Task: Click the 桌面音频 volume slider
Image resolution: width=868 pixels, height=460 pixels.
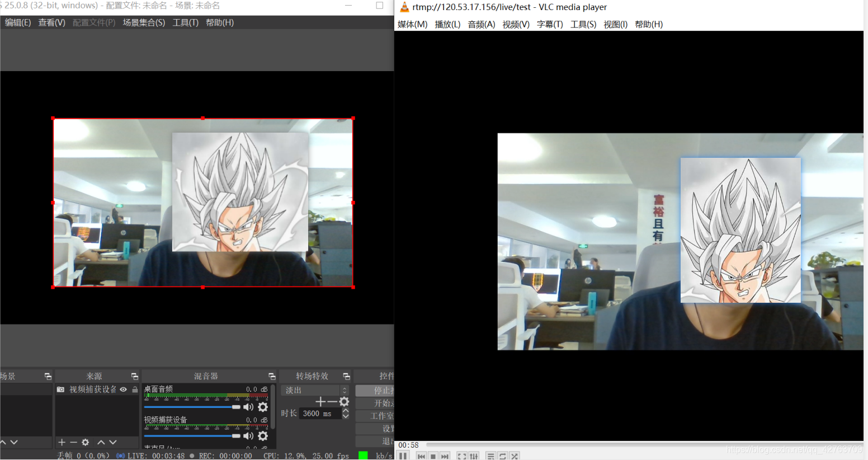Action: (x=191, y=407)
